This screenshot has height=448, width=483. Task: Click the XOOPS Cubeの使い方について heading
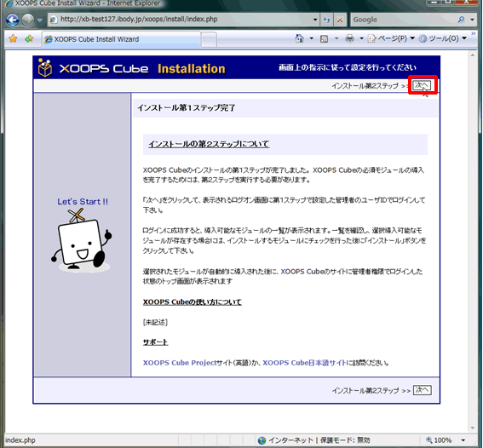click(193, 302)
